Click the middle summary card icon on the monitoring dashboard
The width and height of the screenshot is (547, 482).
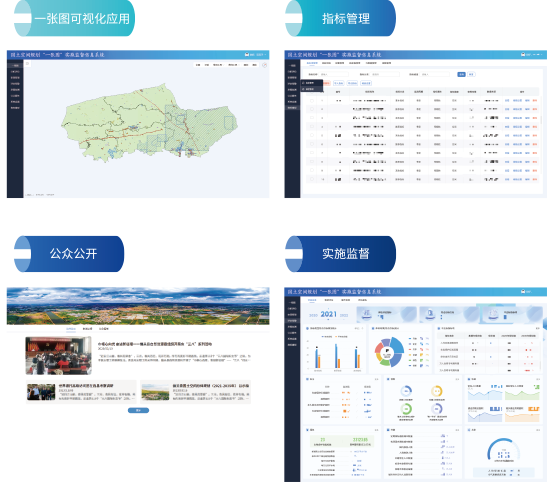coord(430,314)
